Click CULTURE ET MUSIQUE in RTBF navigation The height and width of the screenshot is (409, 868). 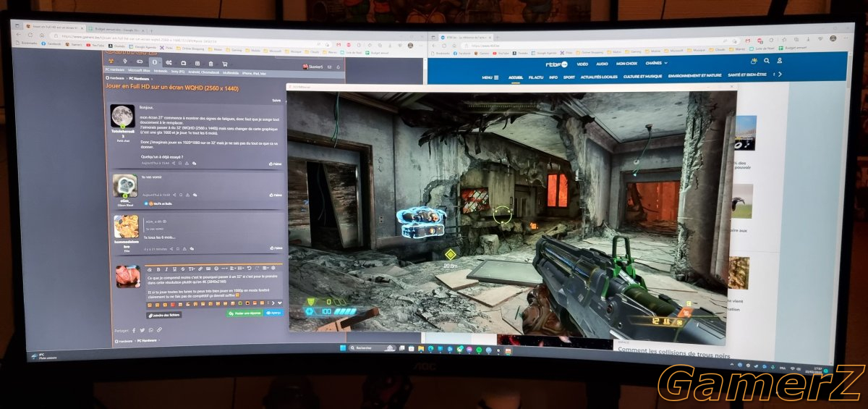[642, 76]
